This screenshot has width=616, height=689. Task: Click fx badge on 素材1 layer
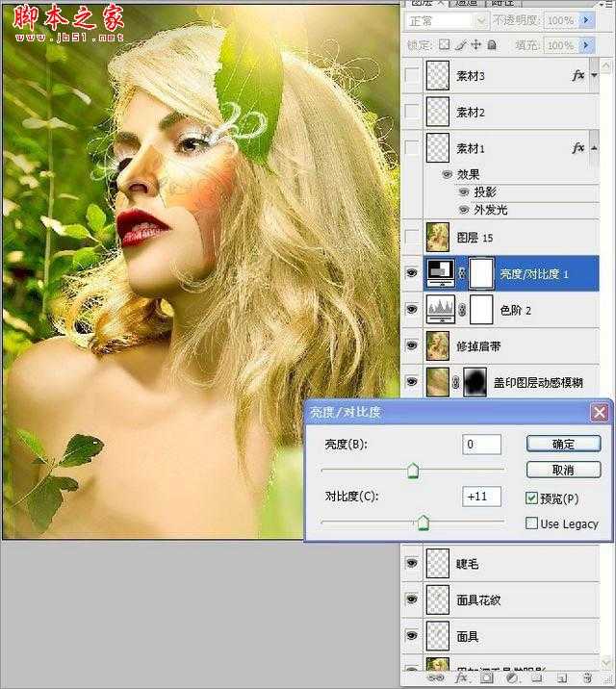pos(578,148)
